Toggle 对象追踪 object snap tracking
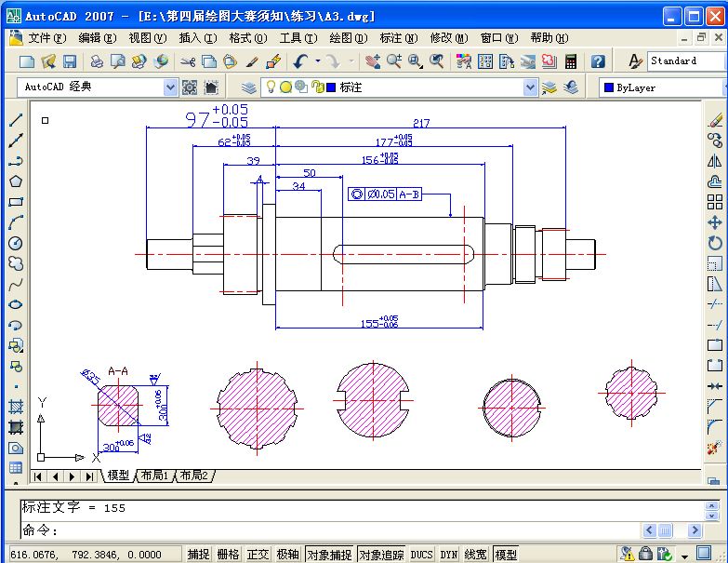This screenshot has width=728, height=563. tap(381, 555)
